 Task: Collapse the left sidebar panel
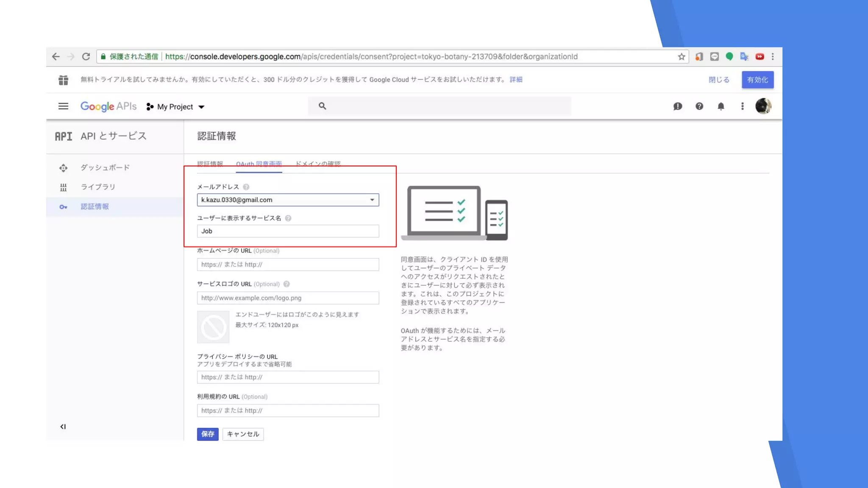click(x=63, y=427)
